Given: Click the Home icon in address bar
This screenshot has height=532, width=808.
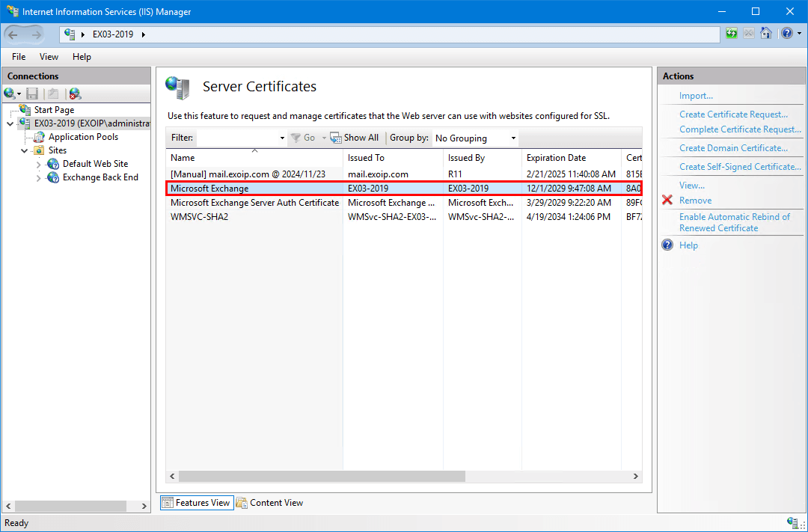Looking at the screenshot, I should point(766,34).
